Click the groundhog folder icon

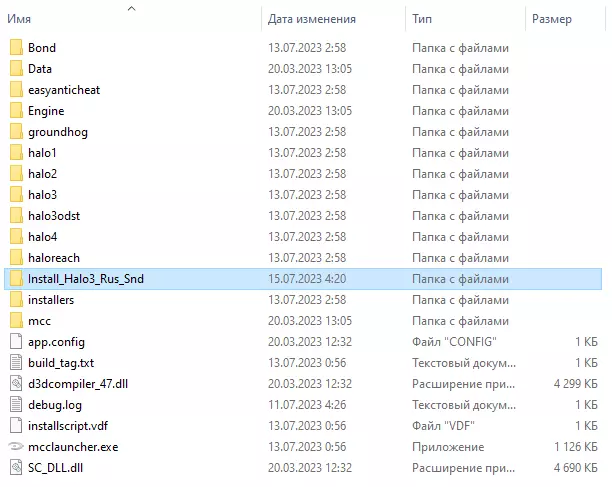pyautogui.click(x=16, y=132)
